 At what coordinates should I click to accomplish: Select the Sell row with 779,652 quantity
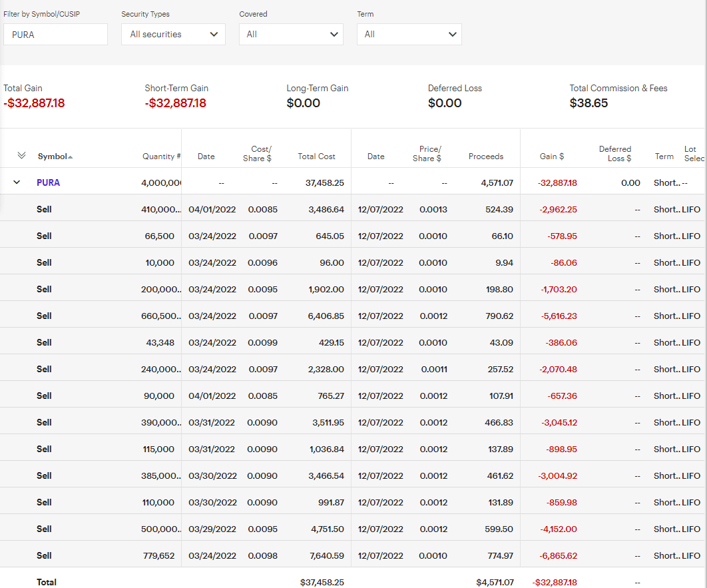[44, 555]
